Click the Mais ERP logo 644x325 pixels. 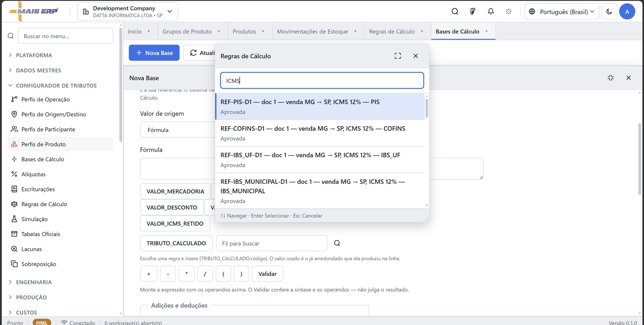pos(33,11)
